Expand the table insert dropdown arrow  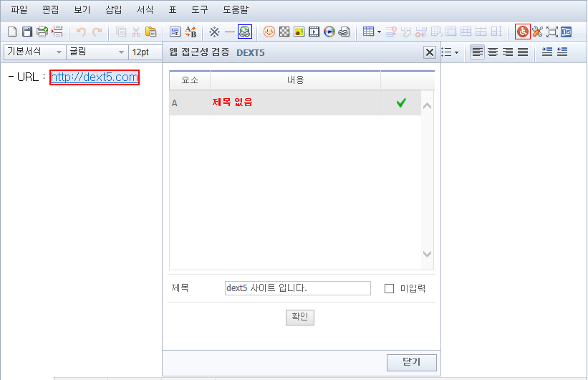tap(379, 32)
